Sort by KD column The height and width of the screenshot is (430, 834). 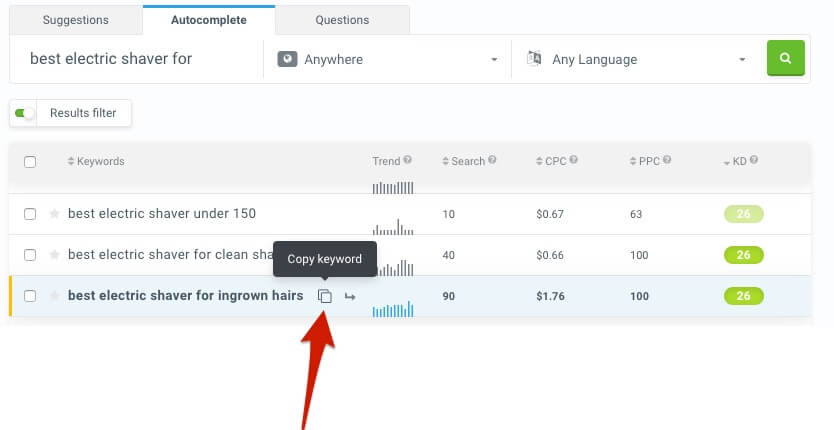[x=735, y=161]
